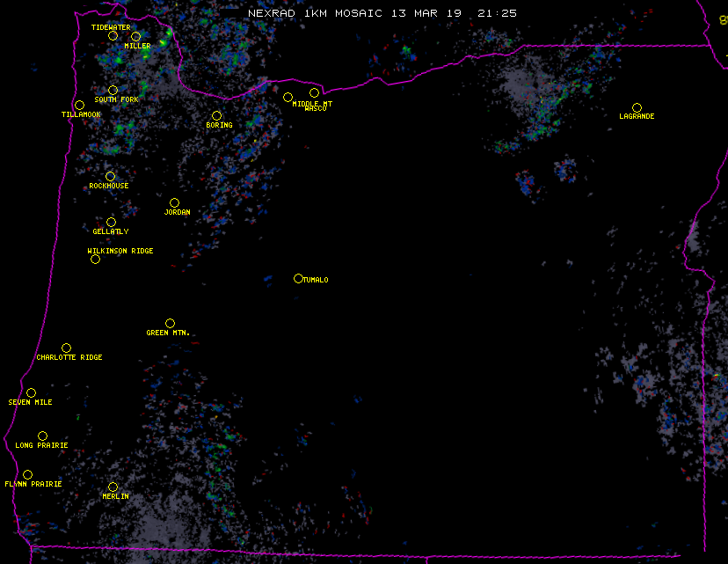Click the Long Prairie station marker
This screenshot has width=728, height=564.
pos(42,436)
